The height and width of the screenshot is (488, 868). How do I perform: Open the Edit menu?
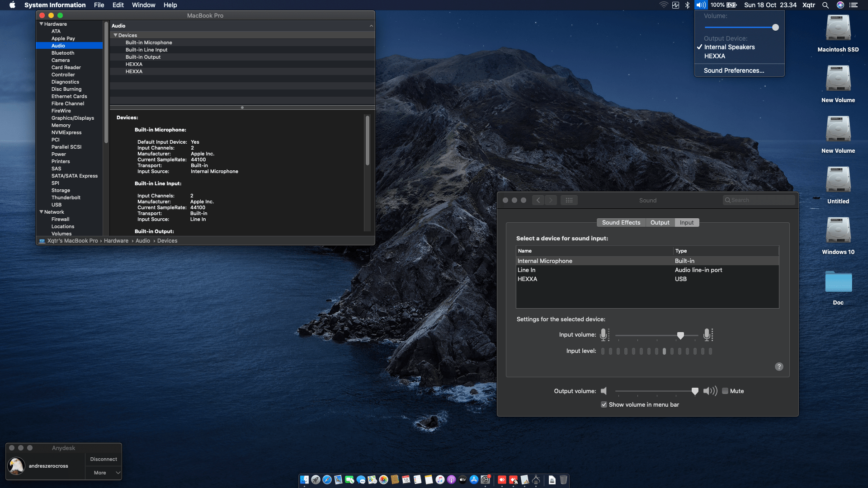[118, 5]
